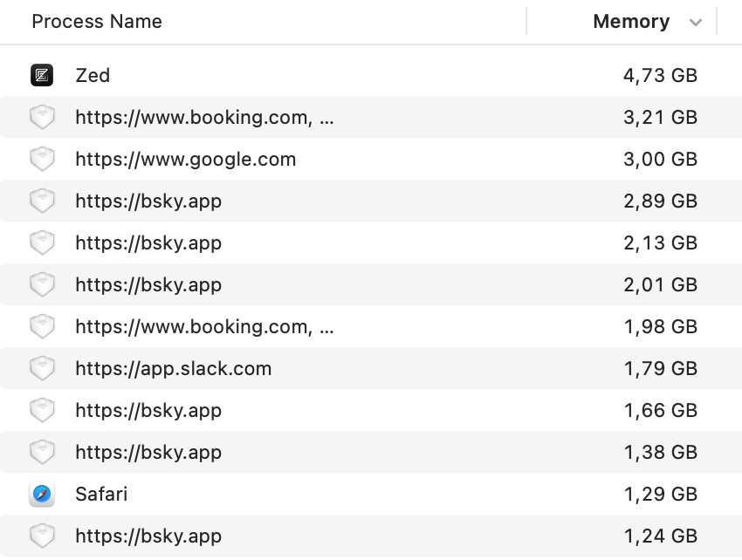Toggle sort order with the Memory column chevron

pyautogui.click(x=696, y=23)
